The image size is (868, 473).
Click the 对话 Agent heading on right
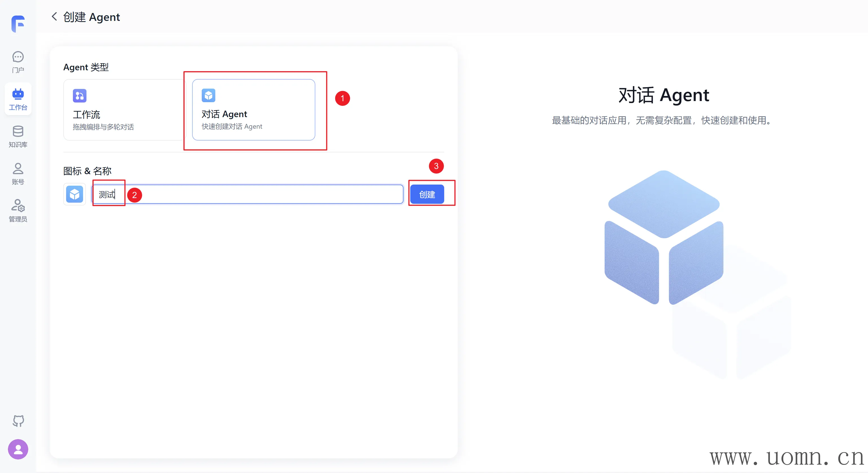click(x=663, y=95)
